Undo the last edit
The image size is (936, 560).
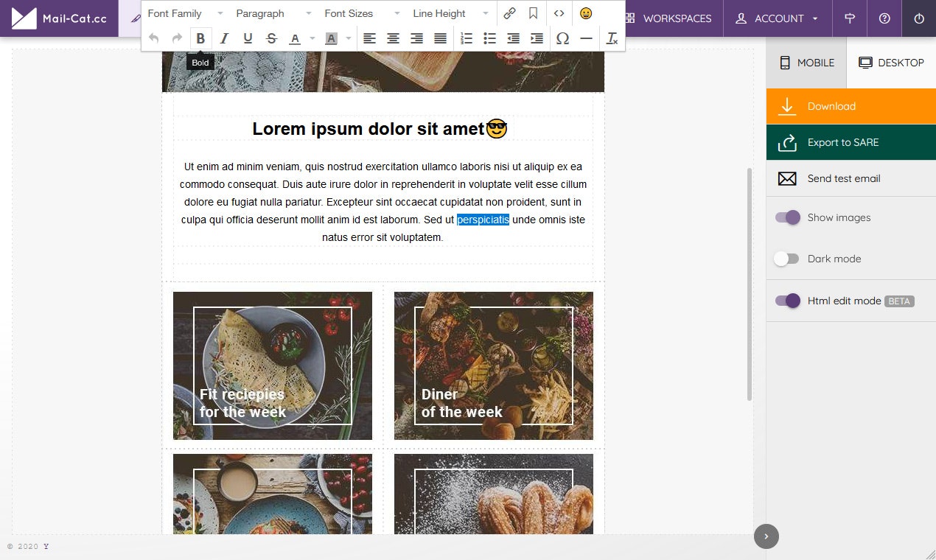[x=154, y=38]
